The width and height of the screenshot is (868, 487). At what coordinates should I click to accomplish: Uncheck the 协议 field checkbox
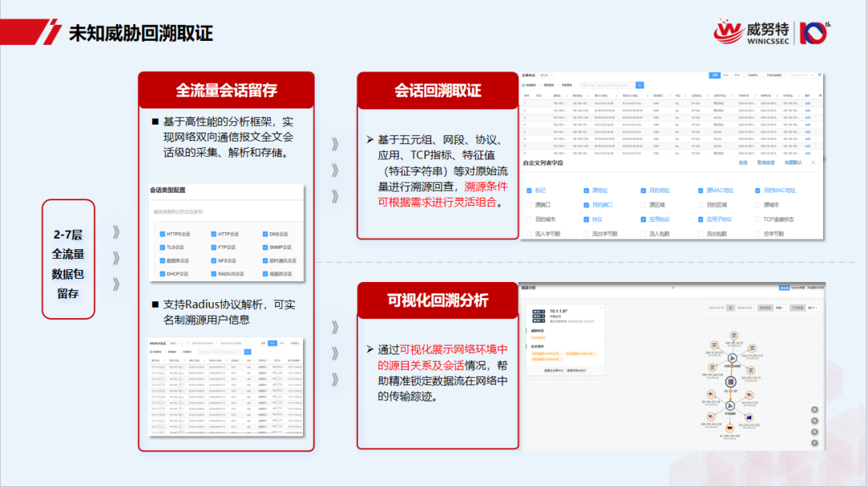pyautogui.click(x=586, y=219)
